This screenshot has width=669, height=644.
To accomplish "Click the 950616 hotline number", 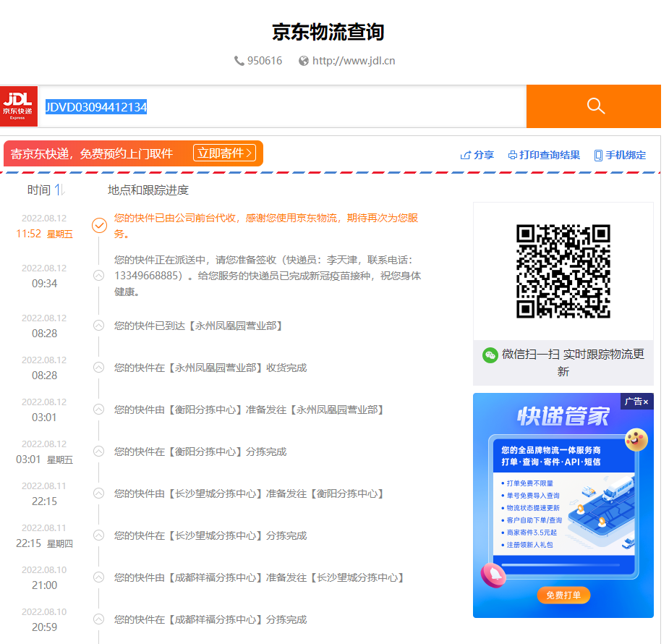I will point(265,61).
